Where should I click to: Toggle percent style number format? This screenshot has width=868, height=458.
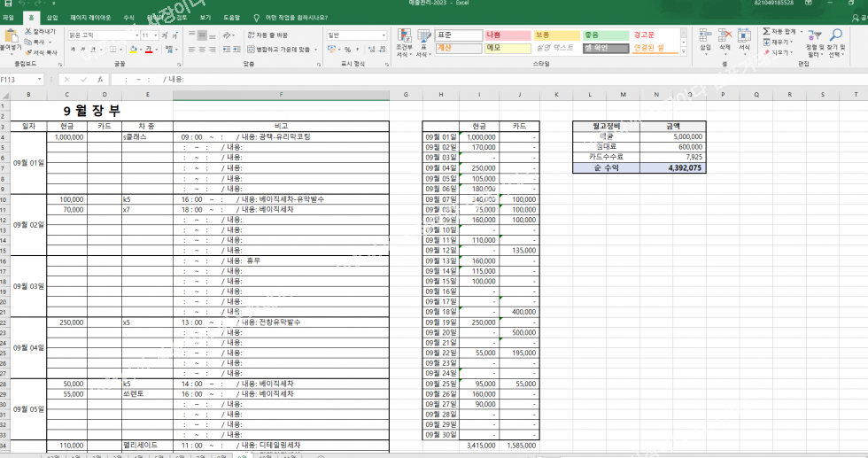(347, 50)
